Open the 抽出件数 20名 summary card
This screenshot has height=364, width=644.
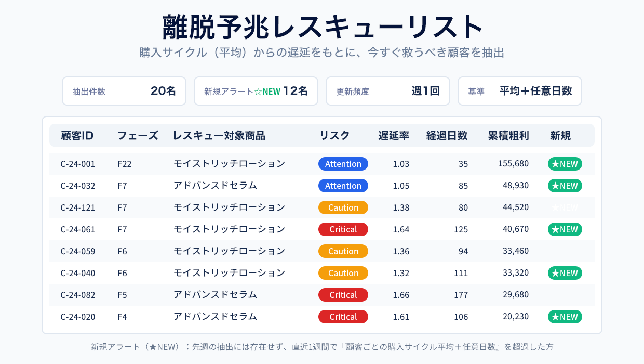point(124,91)
